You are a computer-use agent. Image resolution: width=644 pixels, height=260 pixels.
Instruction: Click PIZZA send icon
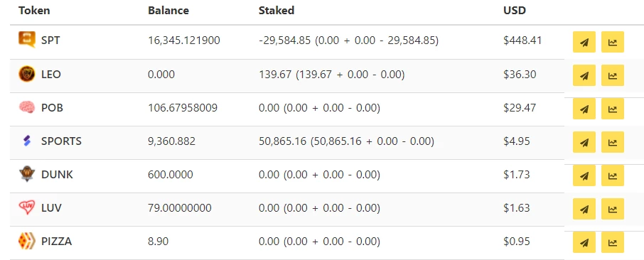click(584, 242)
